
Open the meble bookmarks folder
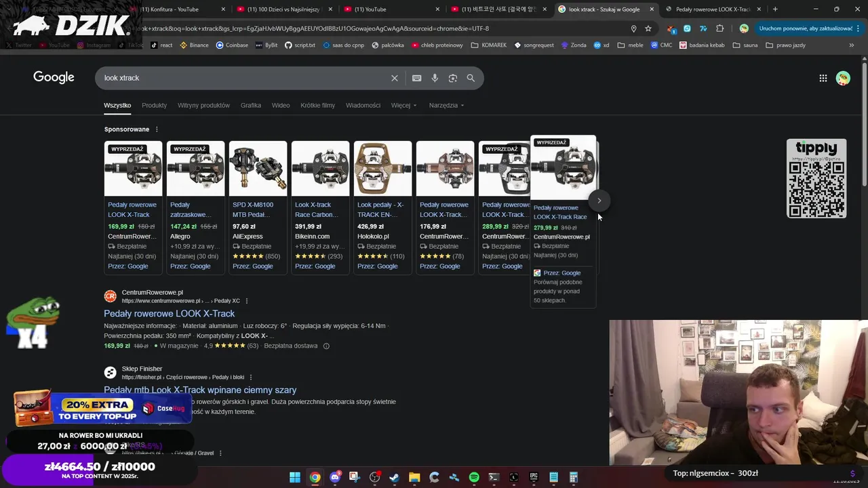coord(631,45)
